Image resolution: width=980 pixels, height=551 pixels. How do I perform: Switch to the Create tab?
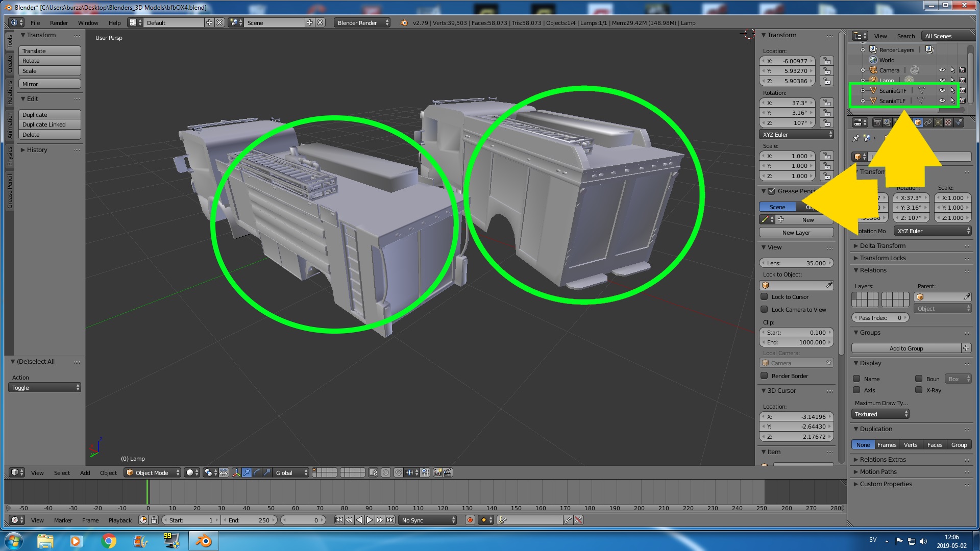[9, 64]
